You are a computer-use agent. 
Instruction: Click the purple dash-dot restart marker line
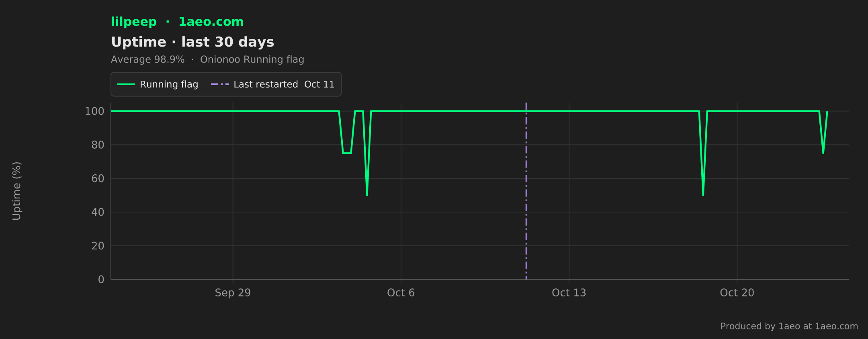(526, 191)
